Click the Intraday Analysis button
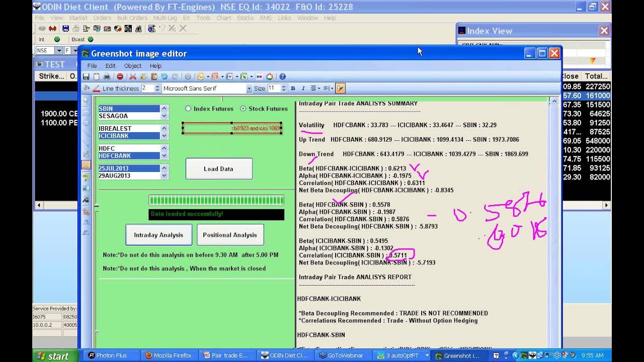 pyautogui.click(x=158, y=235)
